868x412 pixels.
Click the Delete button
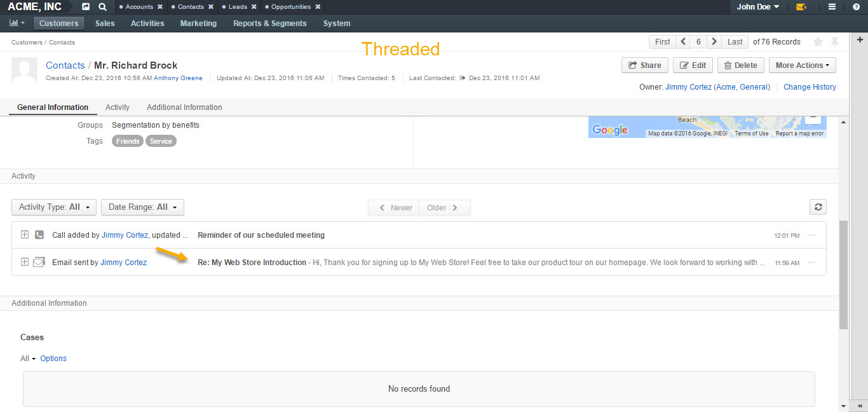[x=740, y=65]
